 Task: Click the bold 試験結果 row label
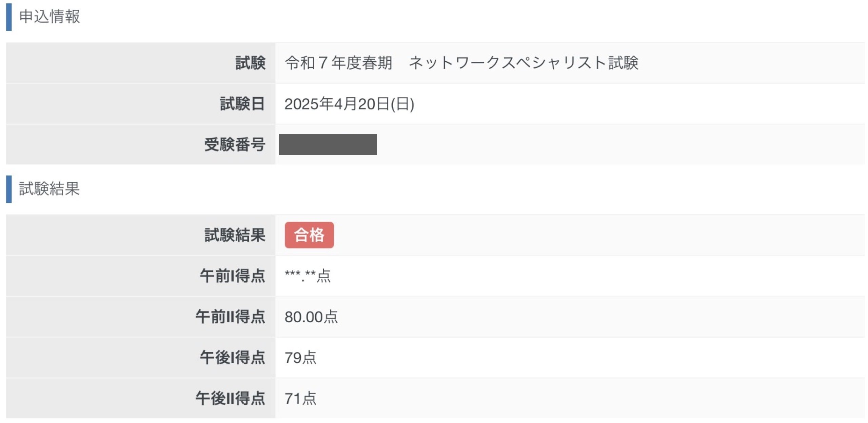click(235, 235)
